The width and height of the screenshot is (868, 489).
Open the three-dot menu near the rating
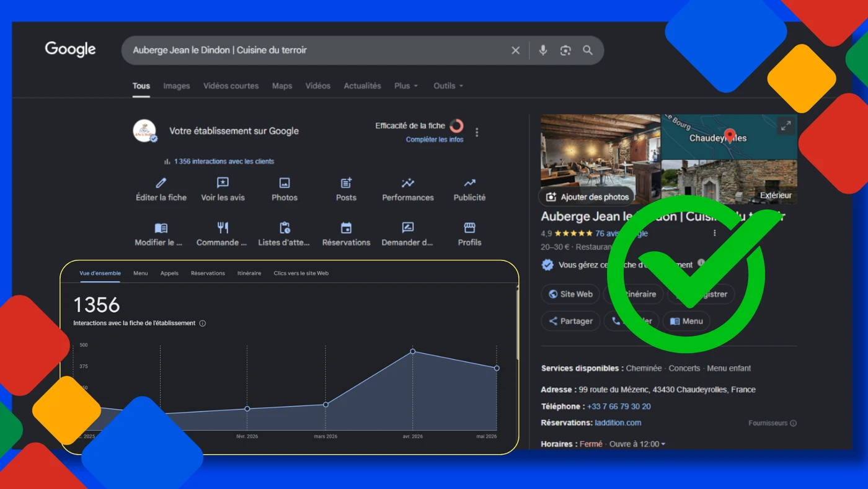(x=714, y=233)
